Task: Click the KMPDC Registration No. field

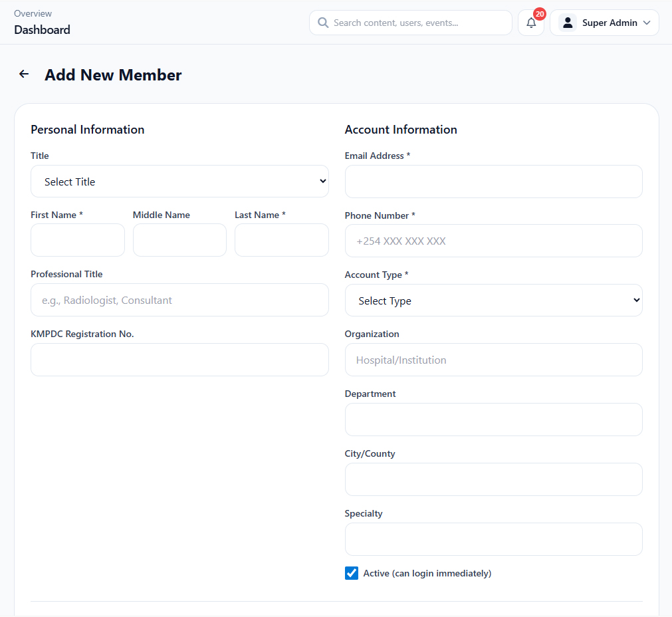Action: [x=179, y=360]
